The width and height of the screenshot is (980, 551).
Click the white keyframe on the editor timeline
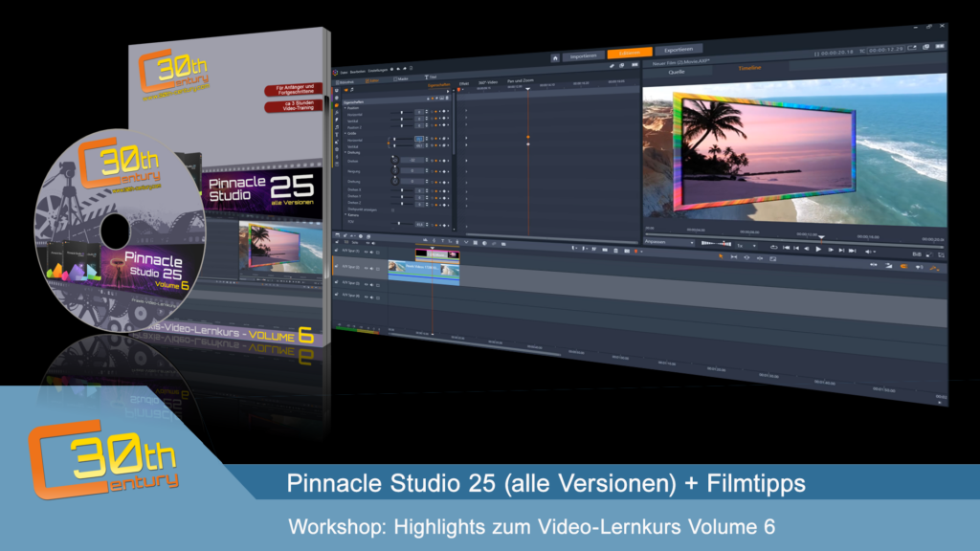528,144
